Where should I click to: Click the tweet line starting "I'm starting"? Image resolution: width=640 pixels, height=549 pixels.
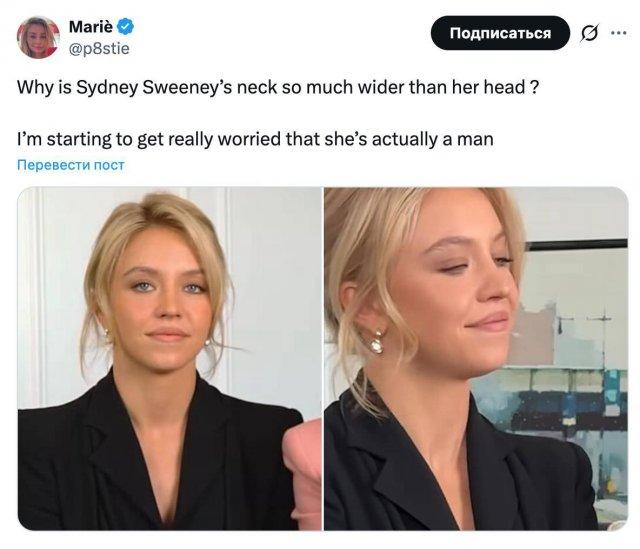click(255, 139)
